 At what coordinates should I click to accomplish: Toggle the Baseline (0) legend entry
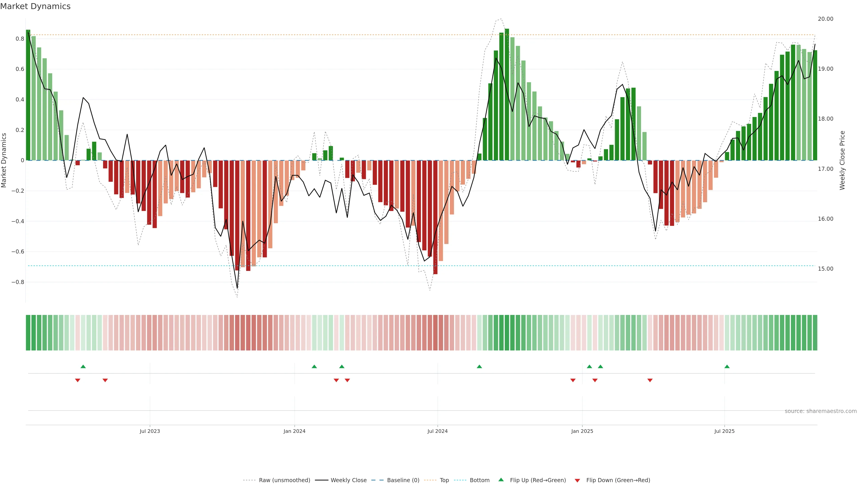click(403, 480)
